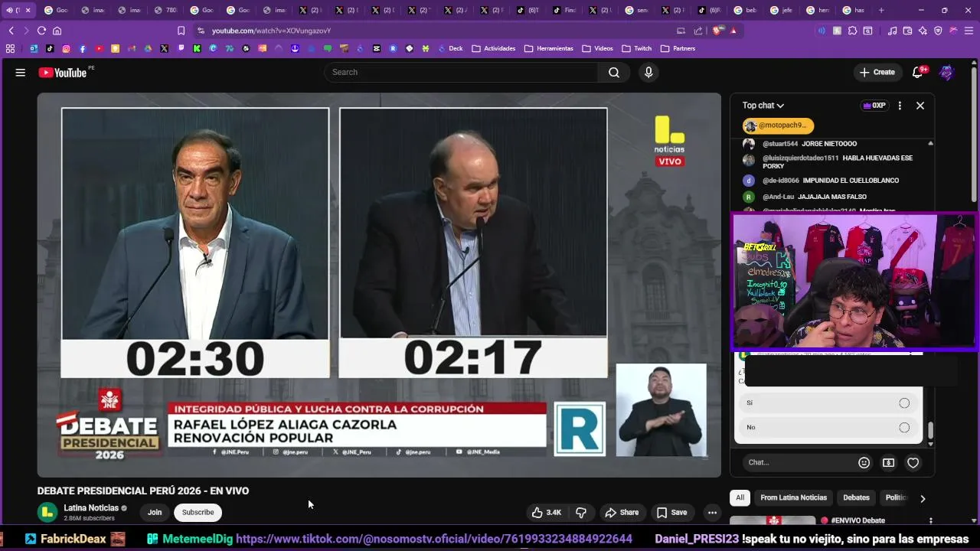
Task: Open the Deck bookmark
Action: point(450,48)
